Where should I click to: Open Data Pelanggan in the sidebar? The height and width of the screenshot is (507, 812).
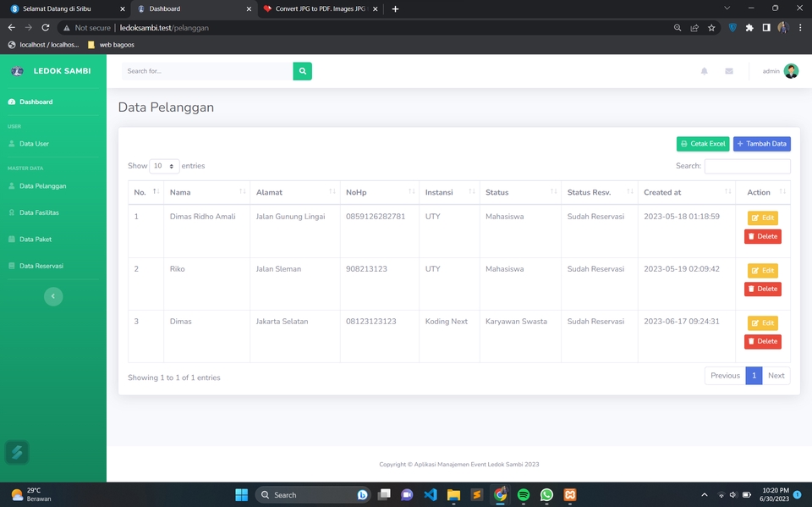point(38,186)
